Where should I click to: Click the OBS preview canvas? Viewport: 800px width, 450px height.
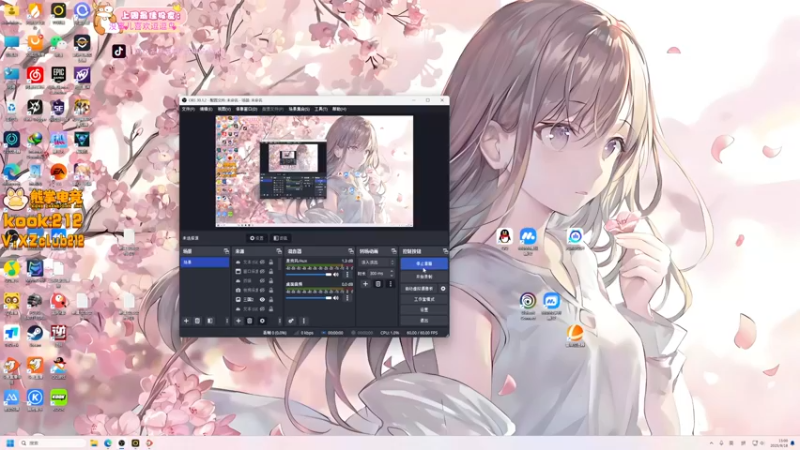click(314, 171)
